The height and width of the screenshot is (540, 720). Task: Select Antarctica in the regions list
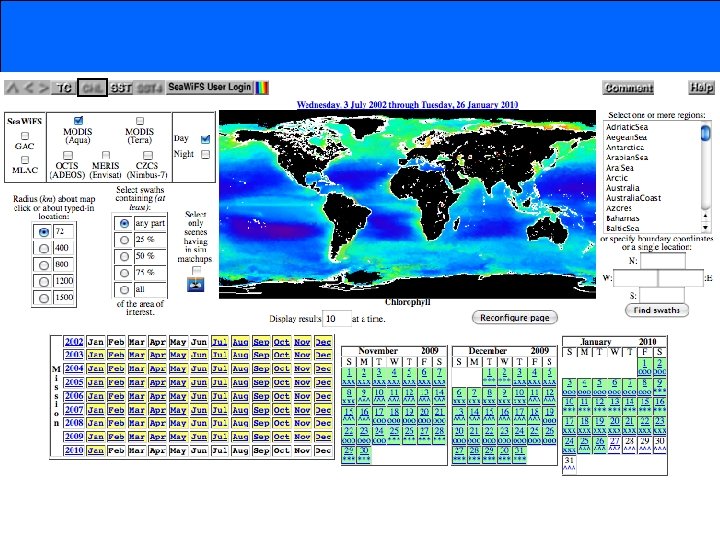click(x=625, y=147)
